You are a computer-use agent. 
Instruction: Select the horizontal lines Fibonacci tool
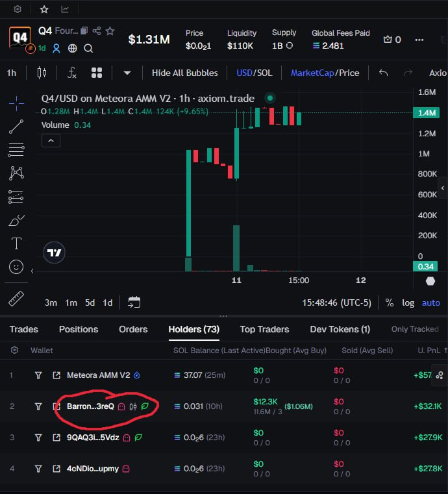[16, 150]
